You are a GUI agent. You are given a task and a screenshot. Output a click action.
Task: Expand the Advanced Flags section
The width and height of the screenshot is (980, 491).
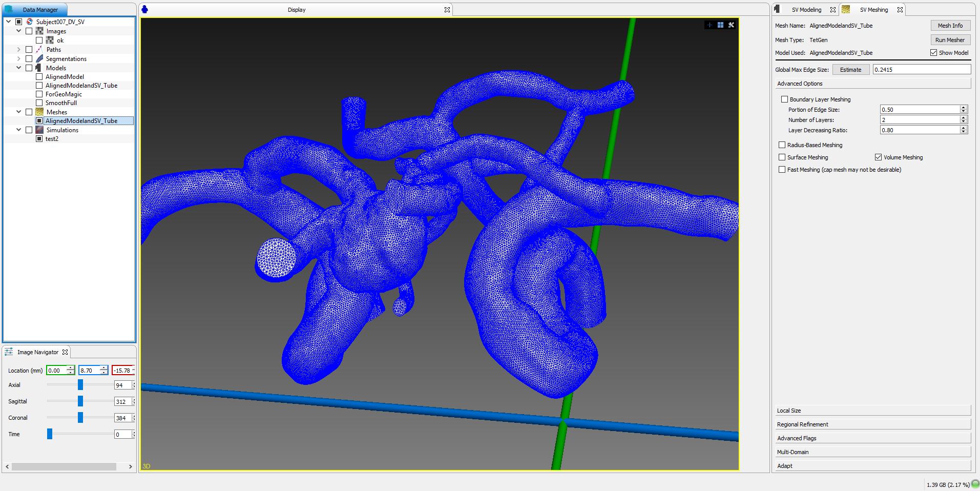point(872,438)
